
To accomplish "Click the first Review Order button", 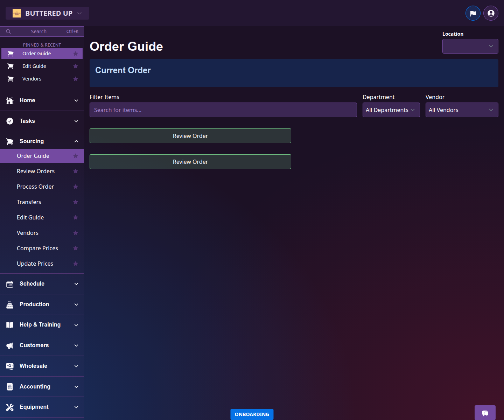I will coord(190,136).
